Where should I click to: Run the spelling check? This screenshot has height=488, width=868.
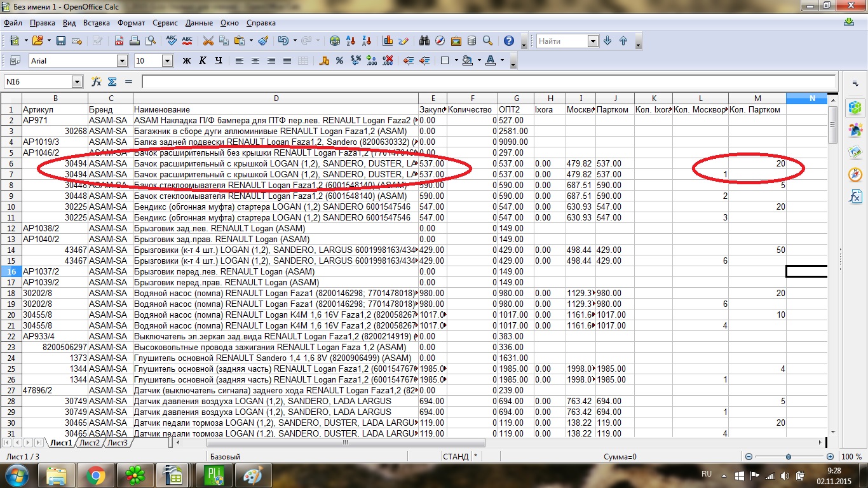click(x=171, y=41)
